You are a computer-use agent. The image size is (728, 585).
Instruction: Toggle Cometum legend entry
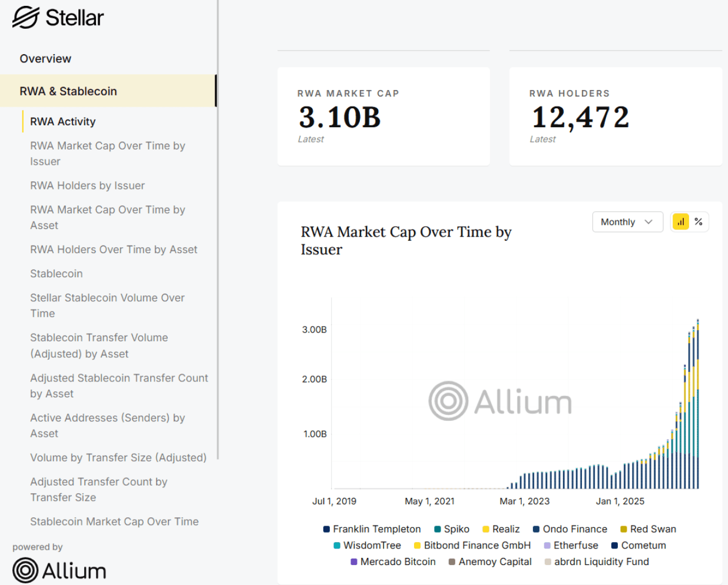click(638, 546)
